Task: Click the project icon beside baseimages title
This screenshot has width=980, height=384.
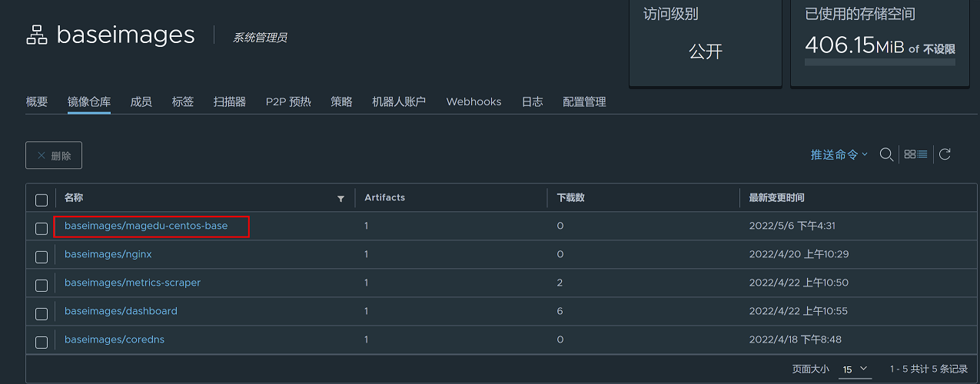Action: 37,35
